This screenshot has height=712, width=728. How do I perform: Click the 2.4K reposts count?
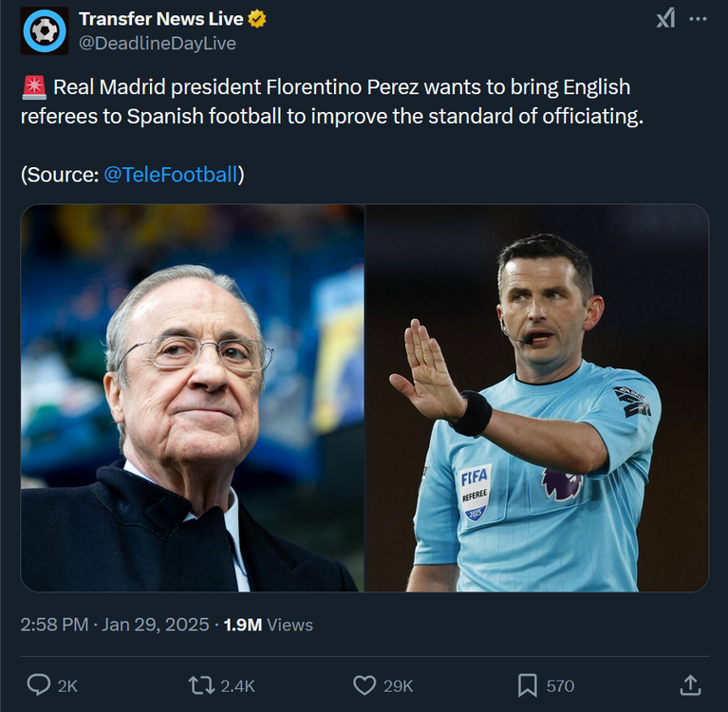tap(237, 686)
